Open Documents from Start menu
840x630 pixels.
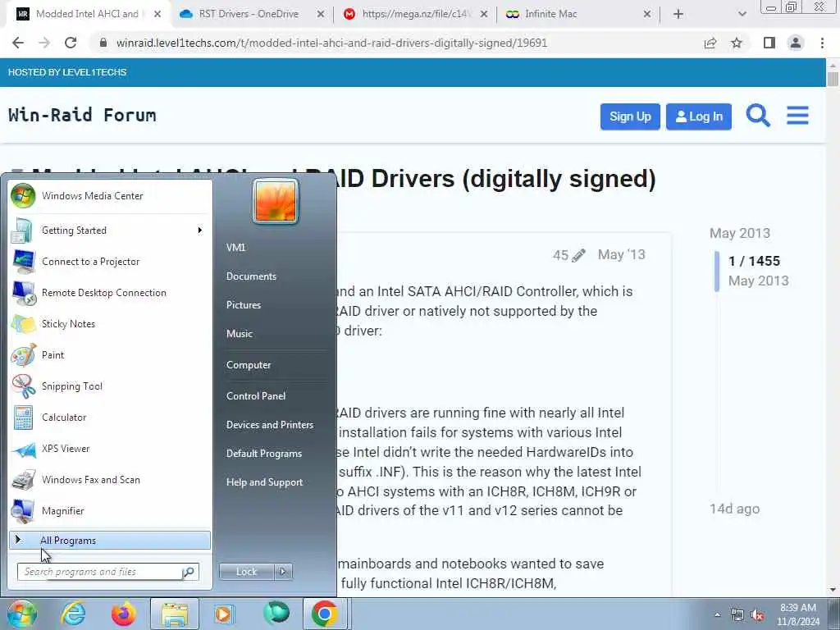[x=251, y=276]
